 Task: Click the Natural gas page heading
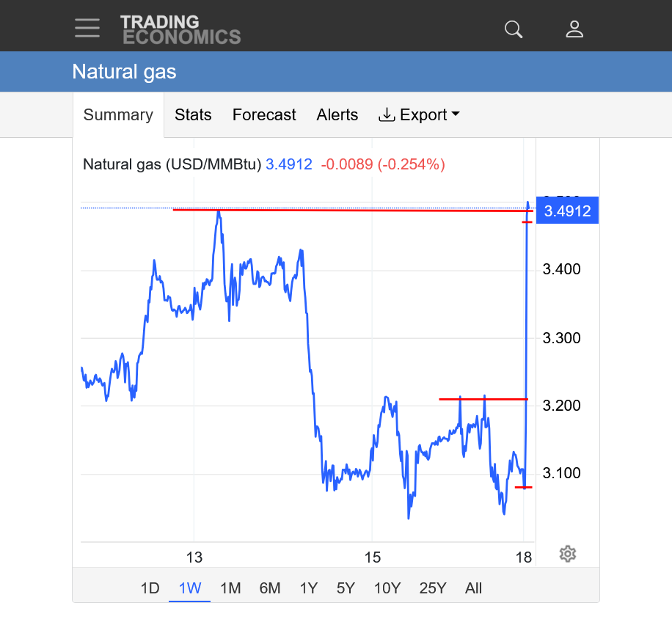tap(124, 72)
